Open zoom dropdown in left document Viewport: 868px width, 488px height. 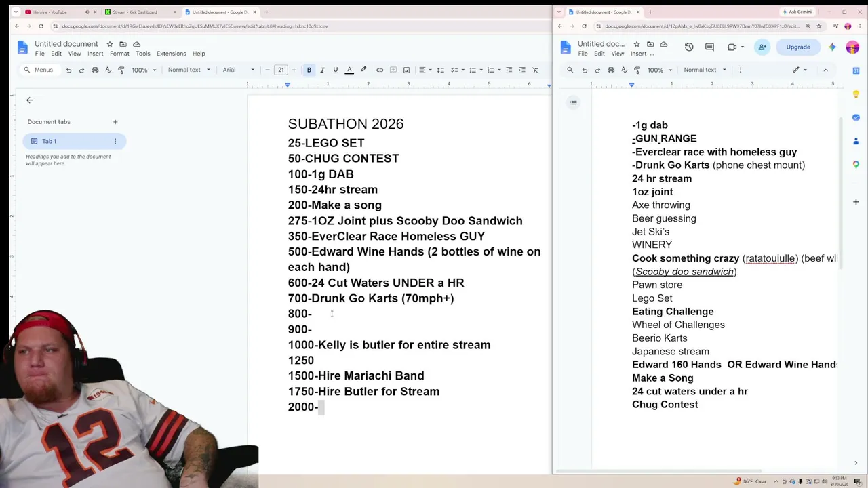point(144,70)
